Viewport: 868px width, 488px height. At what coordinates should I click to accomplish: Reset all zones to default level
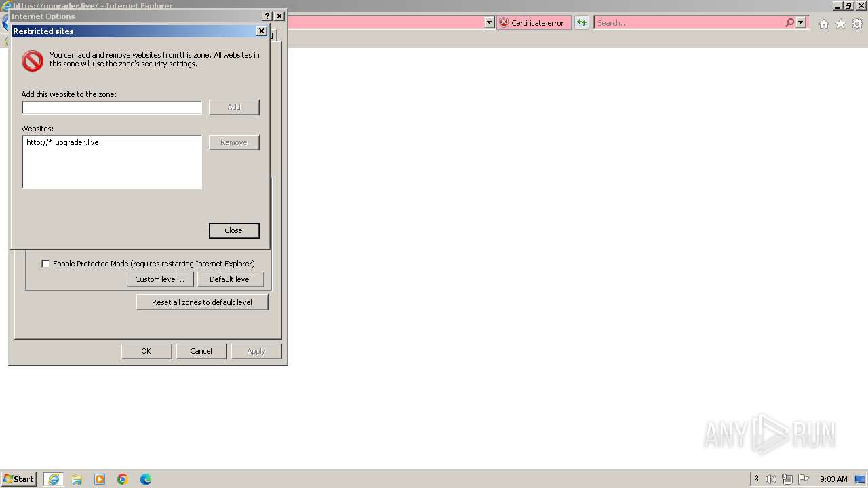point(202,302)
